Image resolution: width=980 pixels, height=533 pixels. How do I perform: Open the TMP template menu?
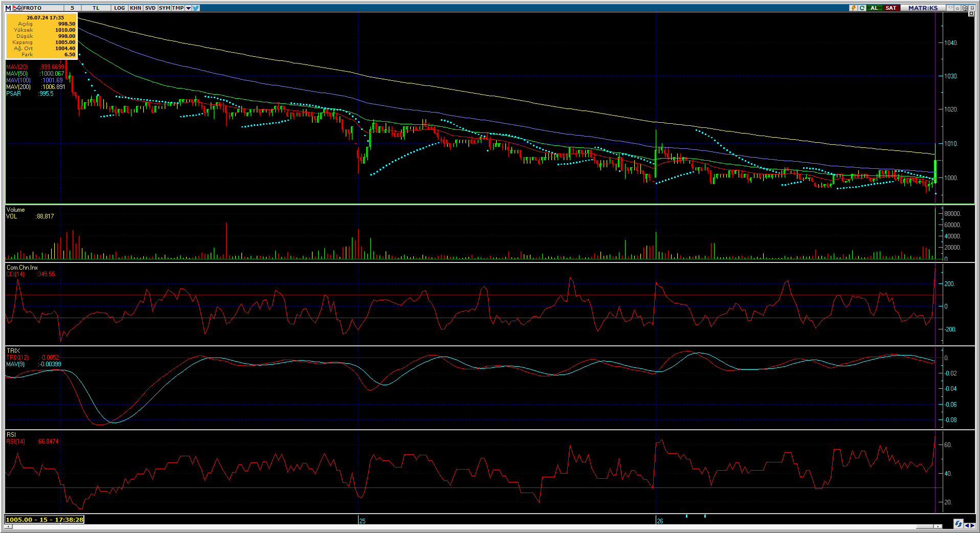click(177, 8)
